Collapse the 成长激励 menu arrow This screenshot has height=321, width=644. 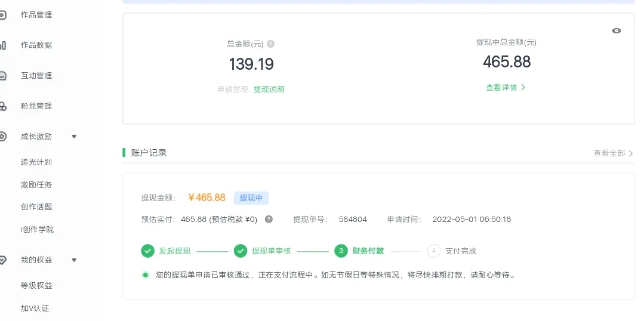click(x=74, y=137)
